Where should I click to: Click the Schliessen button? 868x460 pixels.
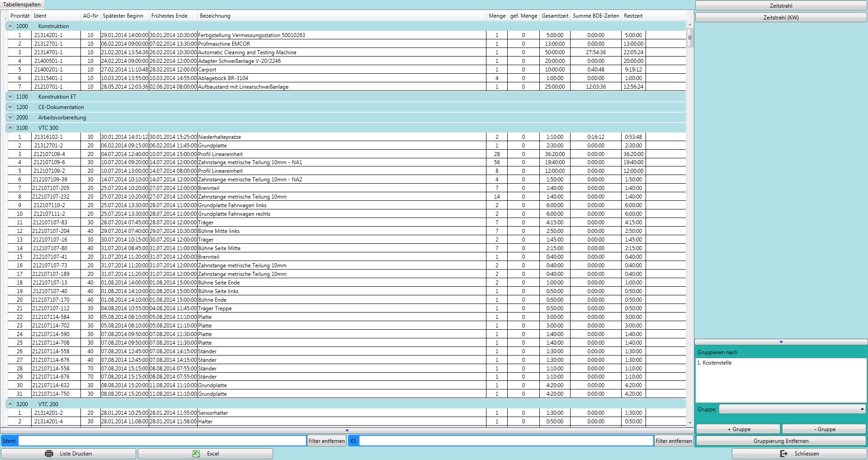[799, 454]
